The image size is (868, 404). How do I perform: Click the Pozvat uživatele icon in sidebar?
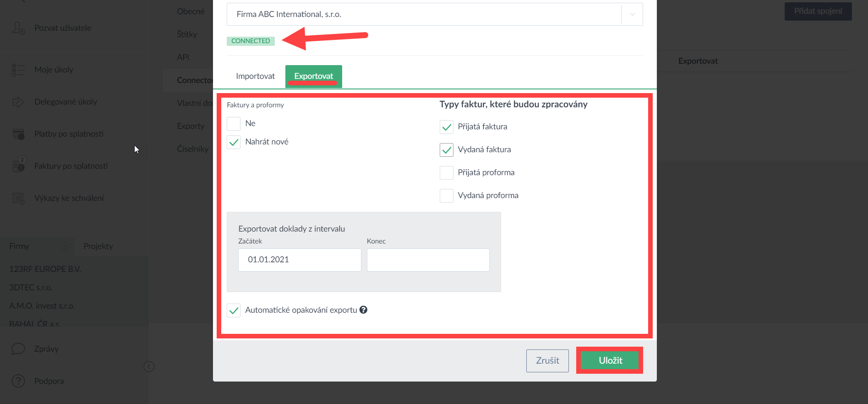click(18, 28)
